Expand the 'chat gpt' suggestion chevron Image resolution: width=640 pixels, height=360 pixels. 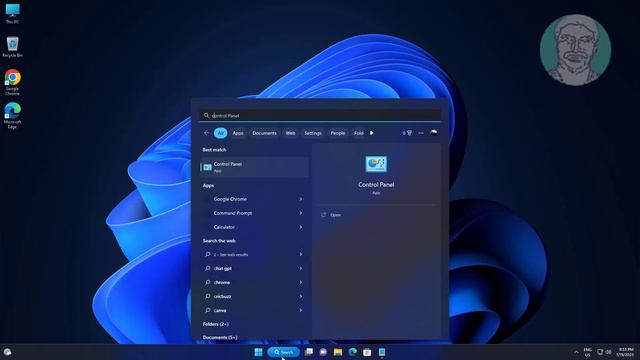pyautogui.click(x=301, y=268)
